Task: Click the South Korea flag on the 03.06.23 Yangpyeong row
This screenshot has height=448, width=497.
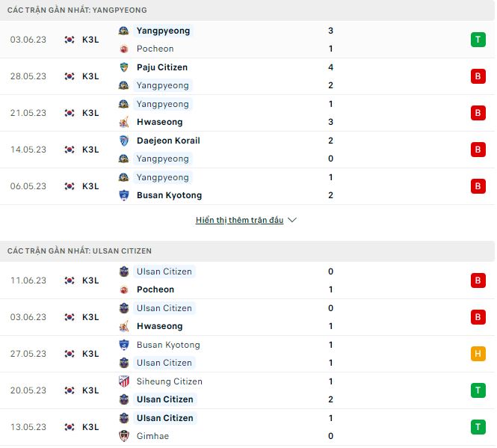Action: [70, 40]
